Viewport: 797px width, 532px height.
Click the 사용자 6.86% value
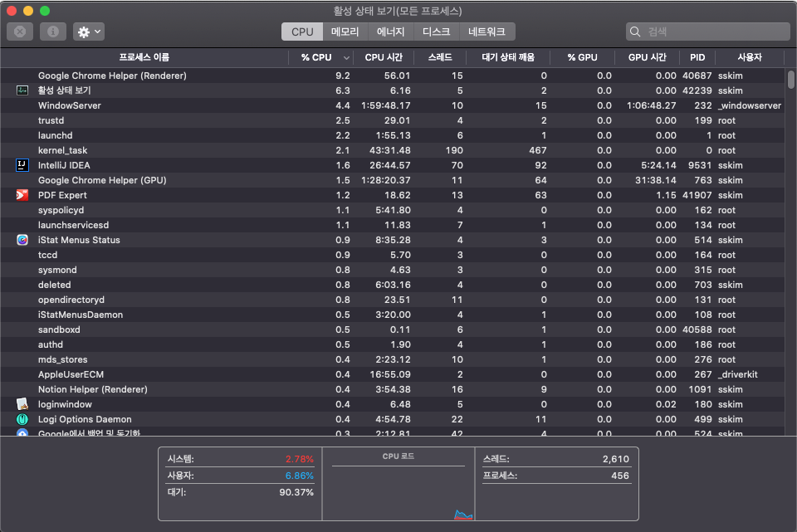(300, 476)
